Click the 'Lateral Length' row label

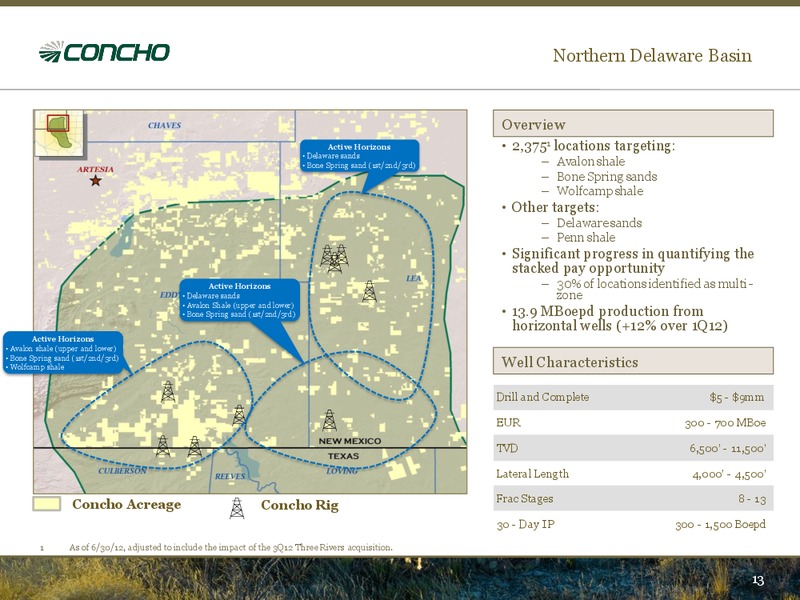click(532, 473)
